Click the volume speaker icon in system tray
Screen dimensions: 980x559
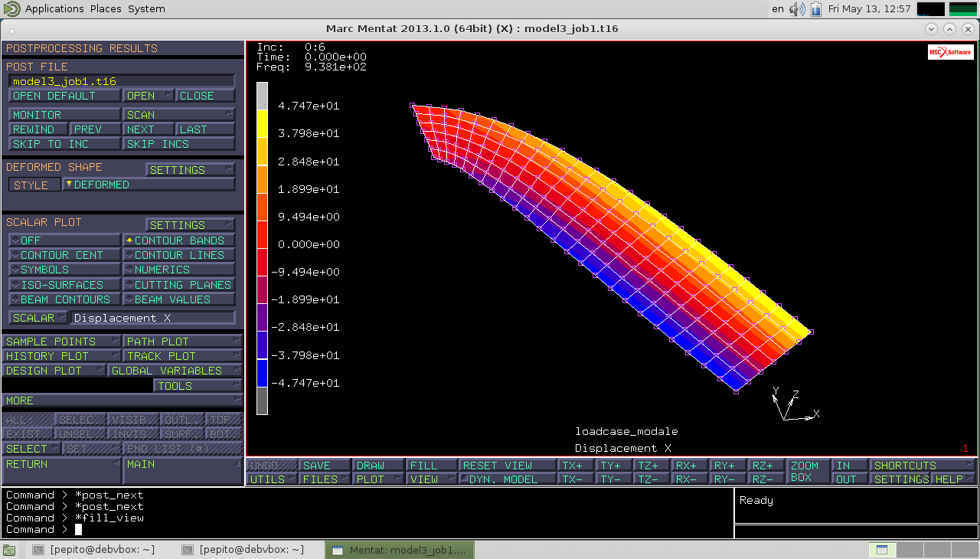(x=797, y=9)
